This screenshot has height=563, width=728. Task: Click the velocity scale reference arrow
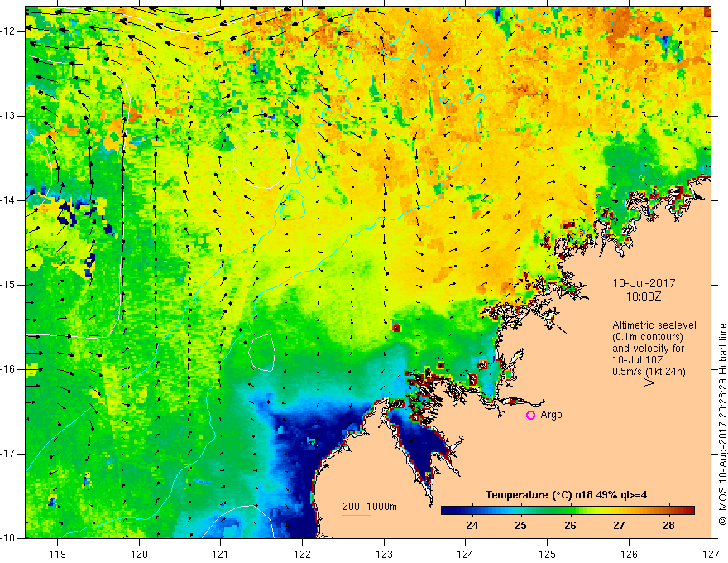point(638,383)
